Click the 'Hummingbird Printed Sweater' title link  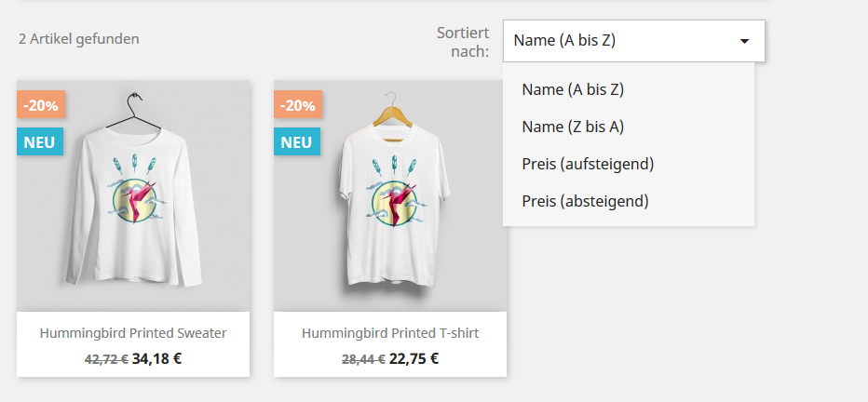click(133, 333)
